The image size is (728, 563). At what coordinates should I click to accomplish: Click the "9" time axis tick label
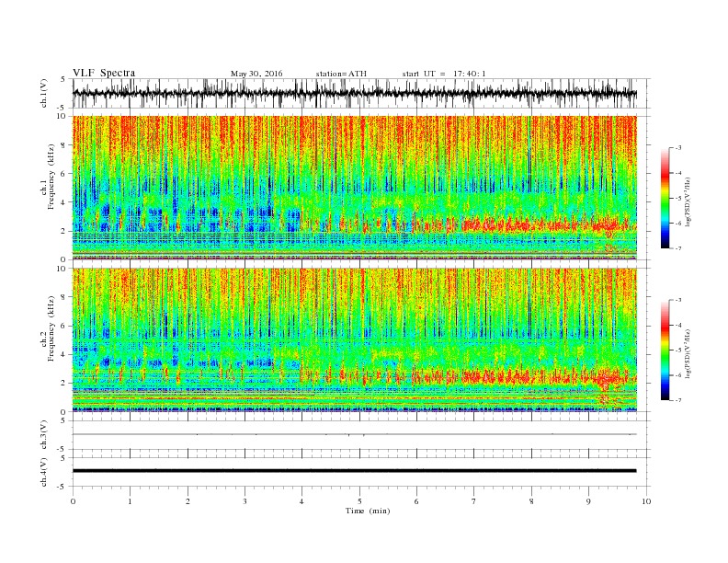(x=588, y=501)
